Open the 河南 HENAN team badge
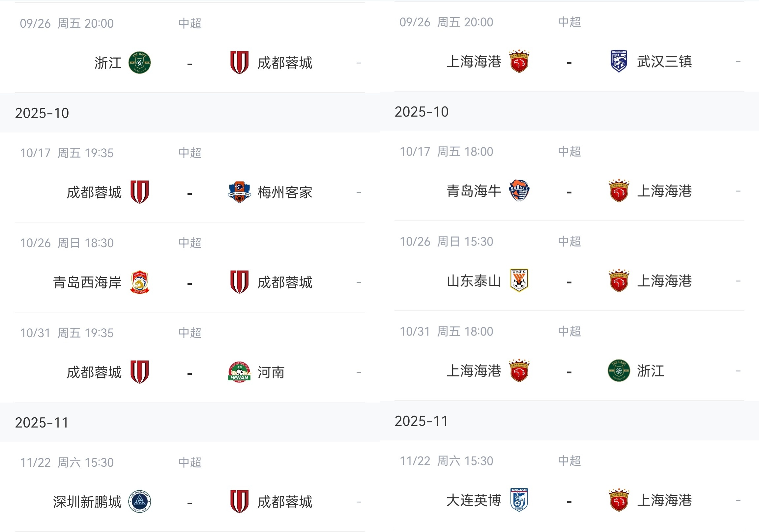Screen dimensions: 759x532 coord(239,372)
